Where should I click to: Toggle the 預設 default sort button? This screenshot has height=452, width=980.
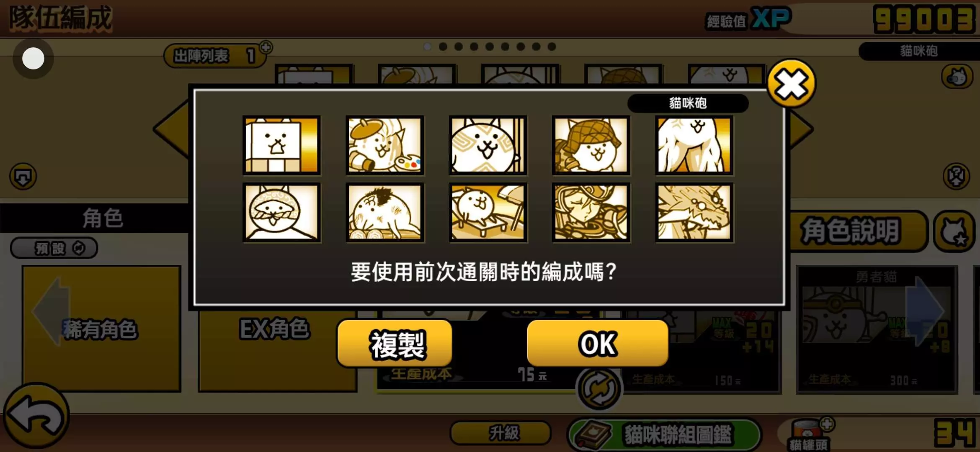coord(54,248)
